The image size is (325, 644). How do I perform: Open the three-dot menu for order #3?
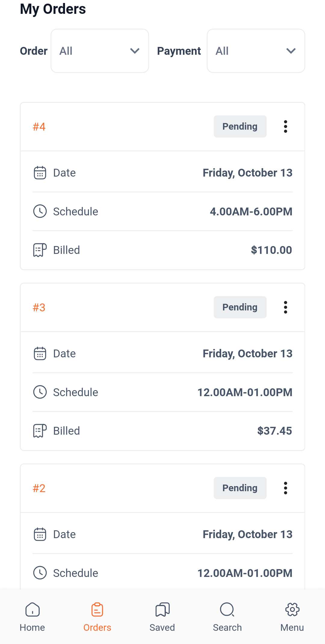[285, 307]
